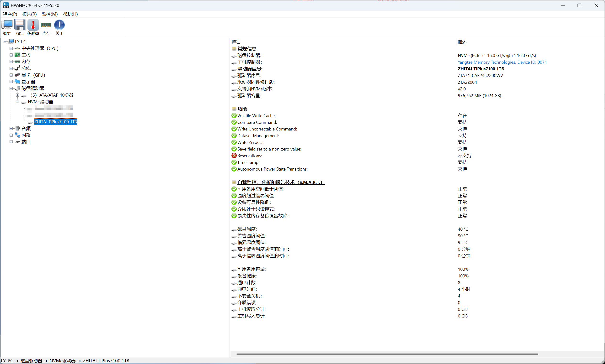The width and height of the screenshot is (605, 364).
Task: Expand the 主板 tree node
Action: pos(11,55)
